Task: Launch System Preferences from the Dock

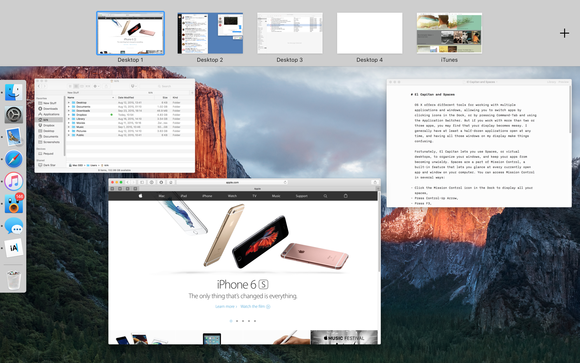Action: point(14,115)
